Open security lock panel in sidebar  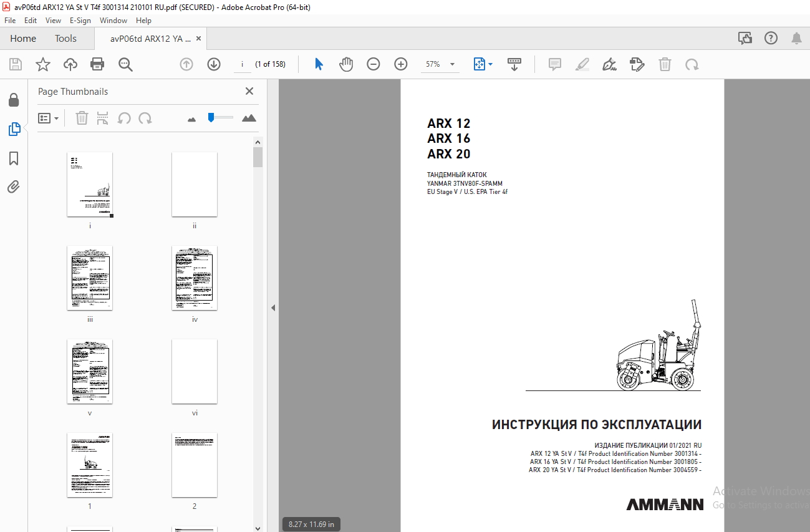click(x=14, y=100)
